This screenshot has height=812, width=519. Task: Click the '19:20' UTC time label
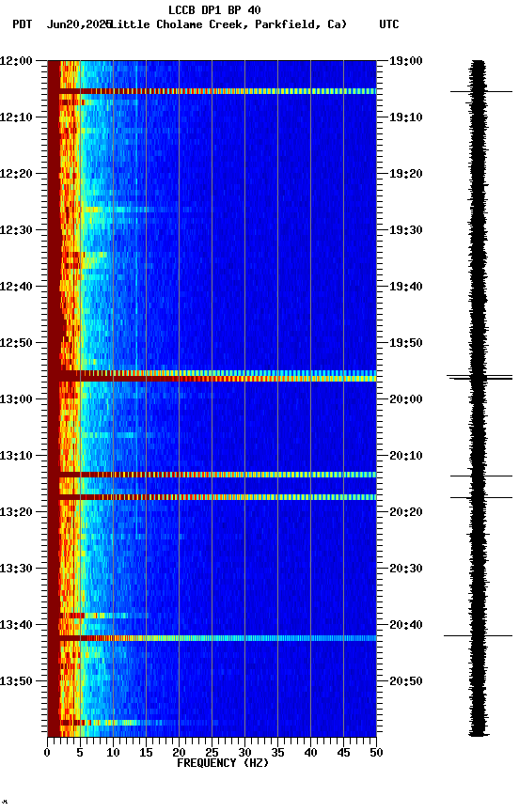(406, 174)
